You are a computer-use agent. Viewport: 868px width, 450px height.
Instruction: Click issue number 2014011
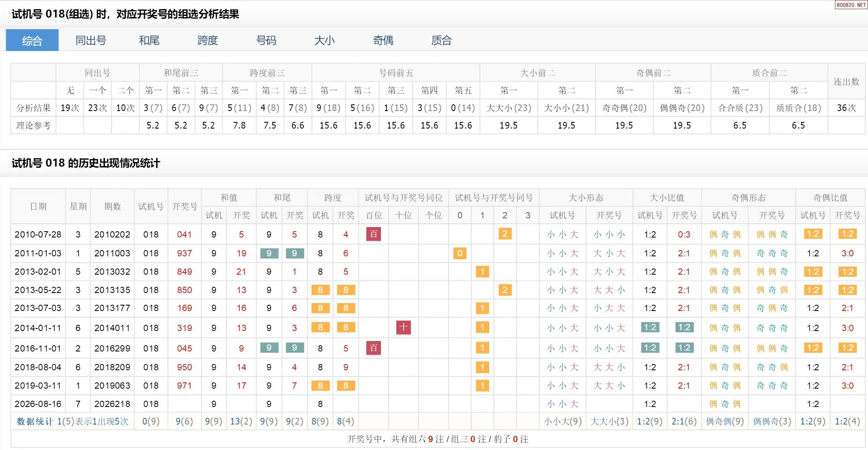pyautogui.click(x=112, y=328)
